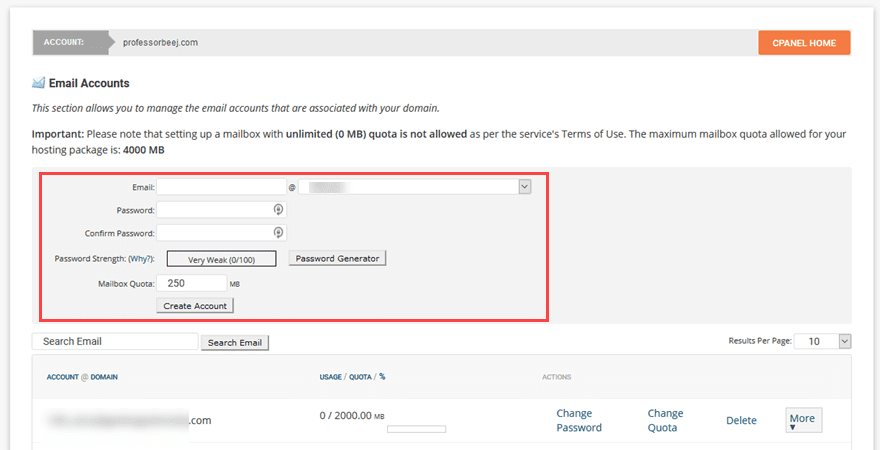The height and width of the screenshot is (450, 880).
Task: Open the Change Password link
Action: [x=579, y=420]
